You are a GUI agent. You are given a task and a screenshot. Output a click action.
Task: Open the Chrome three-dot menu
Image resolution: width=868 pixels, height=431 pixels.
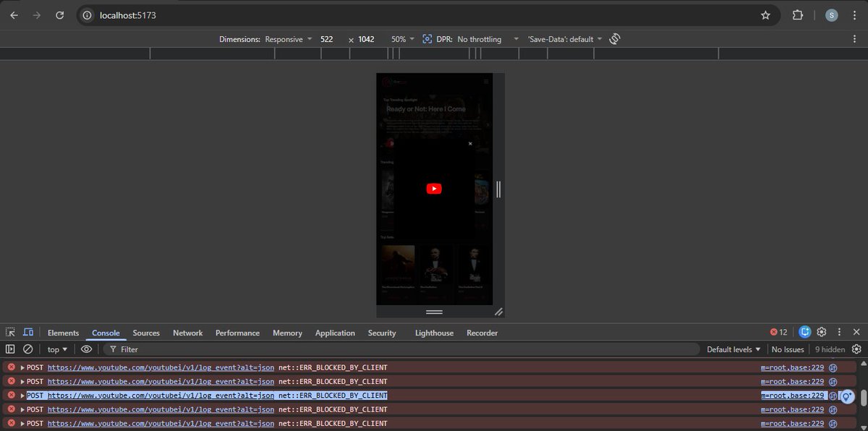click(854, 15)
